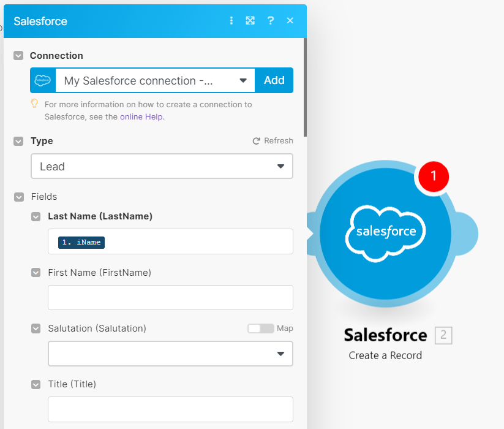504x429 pixels.
Task: Click the Add connection button
Action: click(x=274, y=80)
